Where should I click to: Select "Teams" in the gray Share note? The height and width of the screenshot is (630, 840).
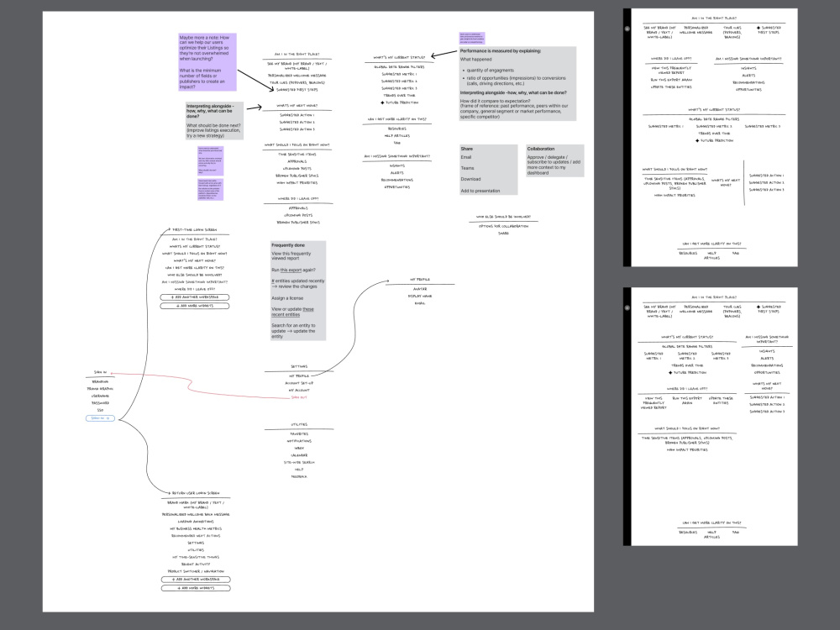coord(468,168)
